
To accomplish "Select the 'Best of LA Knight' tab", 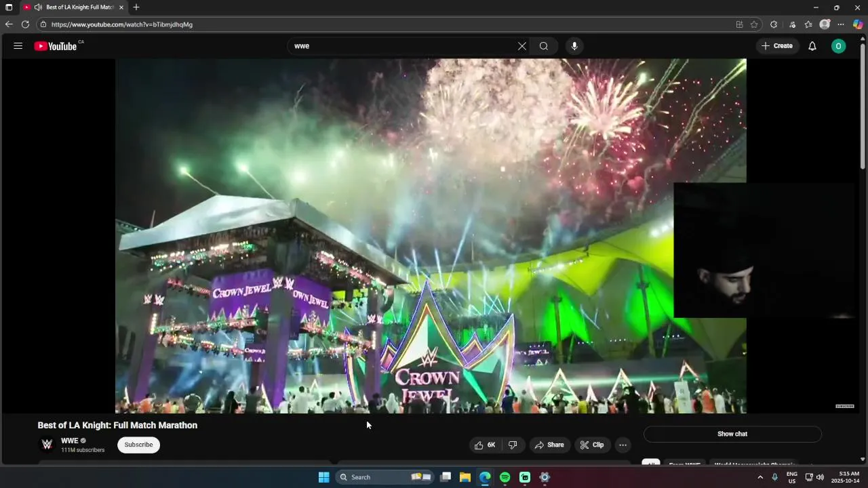I will (x=73, y=7).
